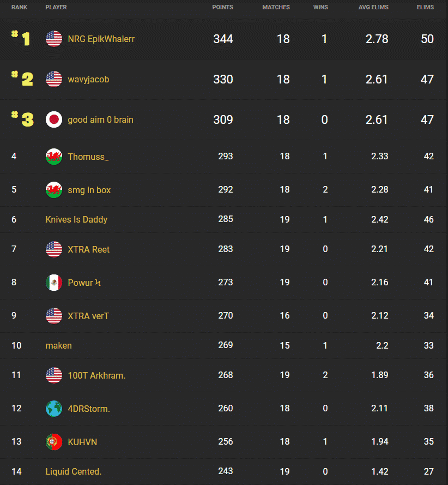Select the Wales flag beside Thomuss_
This screenshot has height=485, width=448.
(54, 156)
